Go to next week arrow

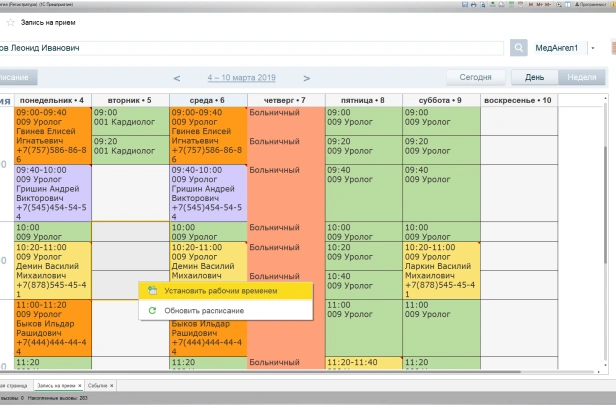tap(306, 78)
